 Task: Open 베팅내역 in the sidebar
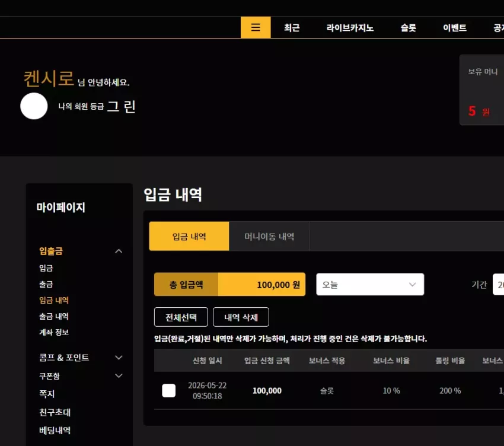55,430
